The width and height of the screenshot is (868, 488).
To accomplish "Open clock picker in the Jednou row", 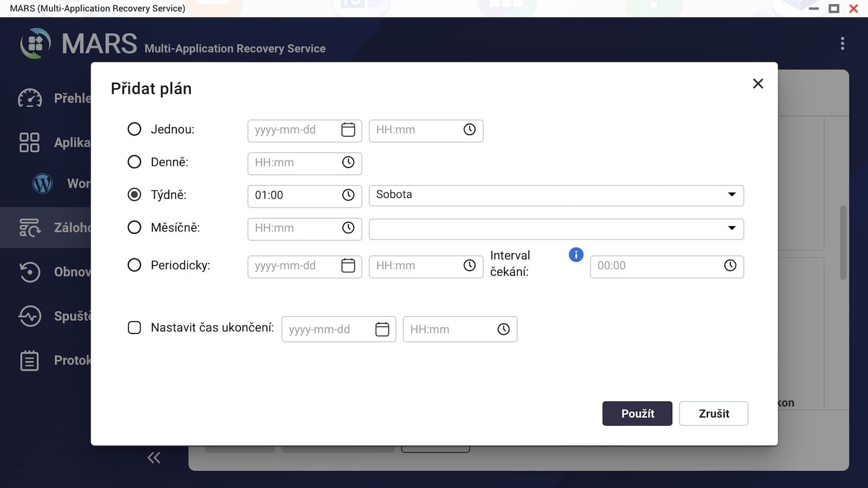I will pos(470,130).
